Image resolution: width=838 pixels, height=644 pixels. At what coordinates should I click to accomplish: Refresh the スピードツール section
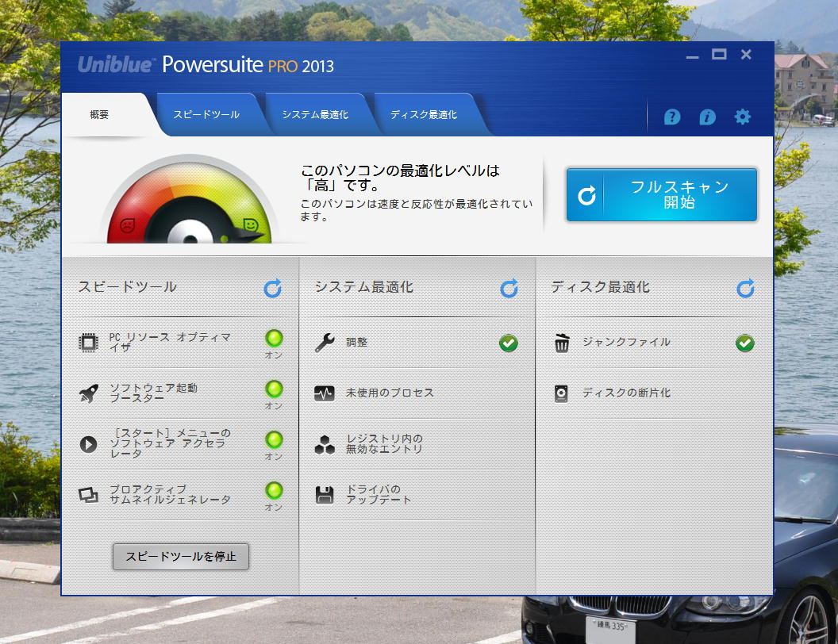272,289
